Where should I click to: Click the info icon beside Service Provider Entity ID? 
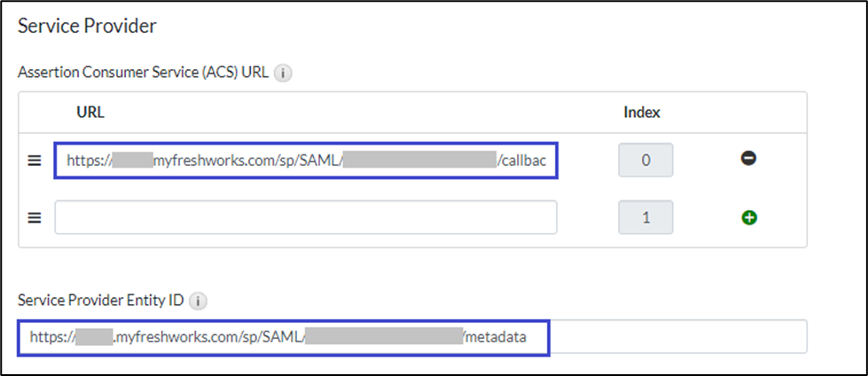198,301
